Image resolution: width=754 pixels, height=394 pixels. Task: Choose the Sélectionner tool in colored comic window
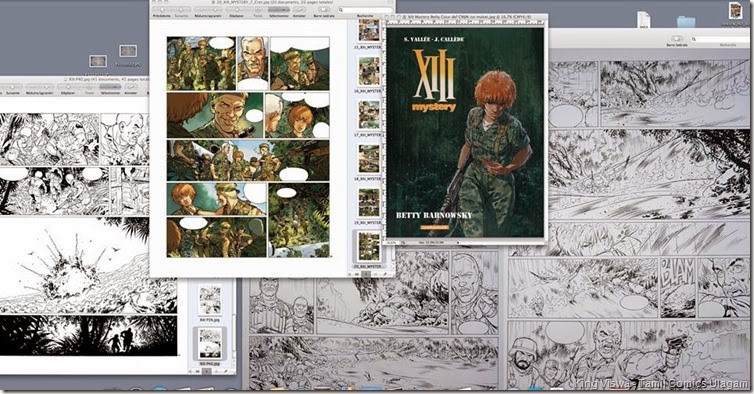pos(279,10)
